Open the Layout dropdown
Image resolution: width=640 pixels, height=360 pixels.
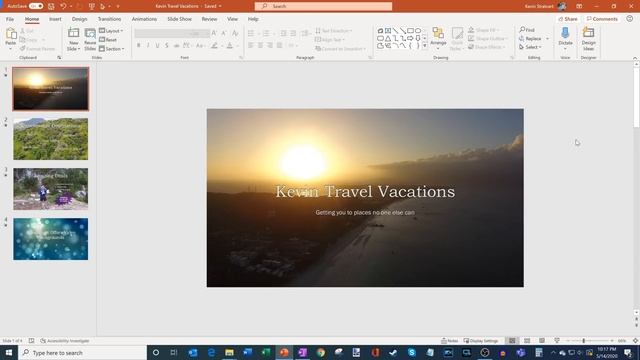[111, 31]
